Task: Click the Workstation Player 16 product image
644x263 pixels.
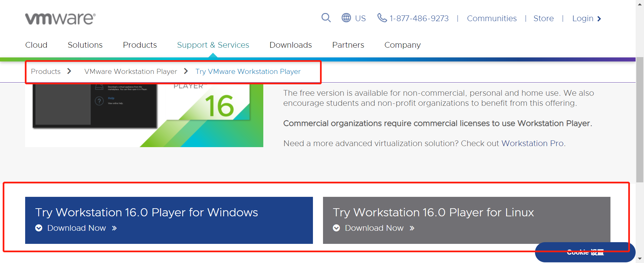Action: coord(144,115)
